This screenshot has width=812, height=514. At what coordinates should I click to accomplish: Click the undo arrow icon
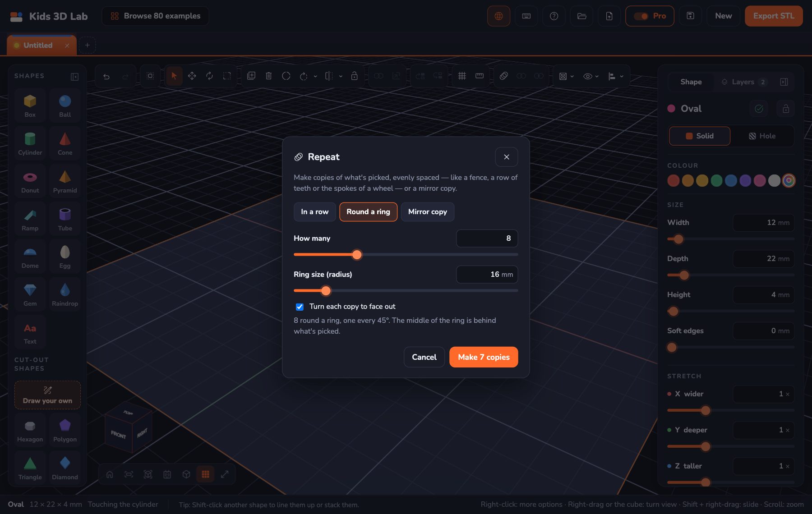point(106,76)
